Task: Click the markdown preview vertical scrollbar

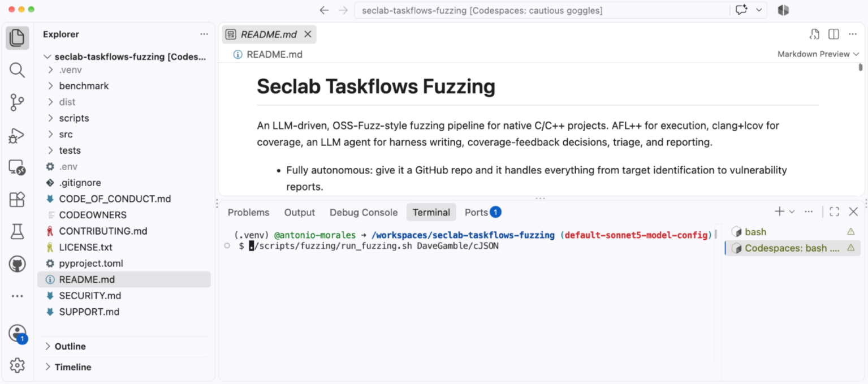Action: click(x=861, y=67)
